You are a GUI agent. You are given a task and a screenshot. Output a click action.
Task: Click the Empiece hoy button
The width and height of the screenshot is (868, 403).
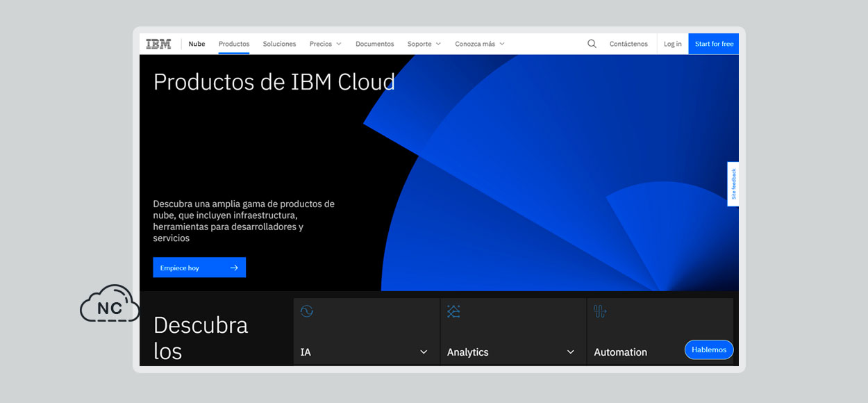coord(199,268)
